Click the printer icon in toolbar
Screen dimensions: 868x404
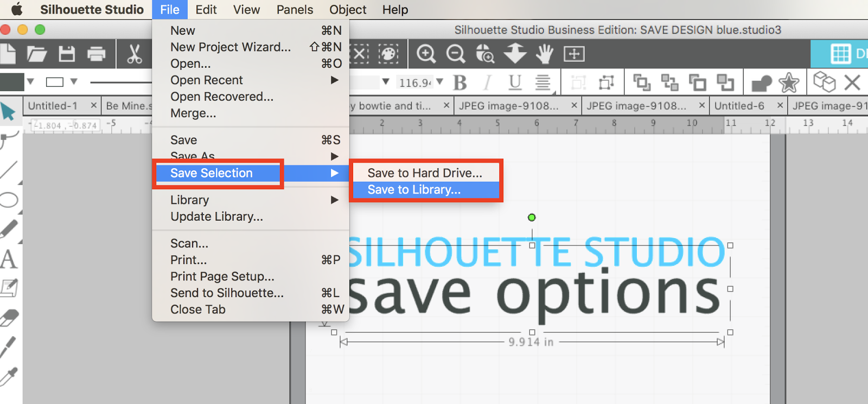[x=96, y=54]
